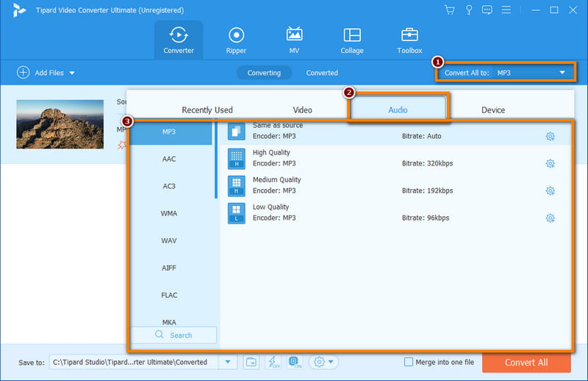
Task: Click the Medium Quality preset icon
Action: coord(236,186)
